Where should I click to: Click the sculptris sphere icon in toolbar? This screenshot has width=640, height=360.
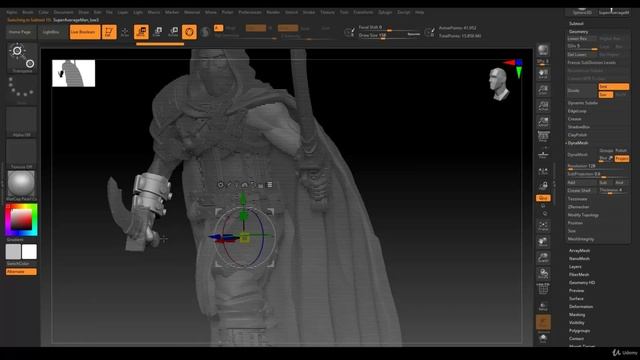(x=205, y=32)
